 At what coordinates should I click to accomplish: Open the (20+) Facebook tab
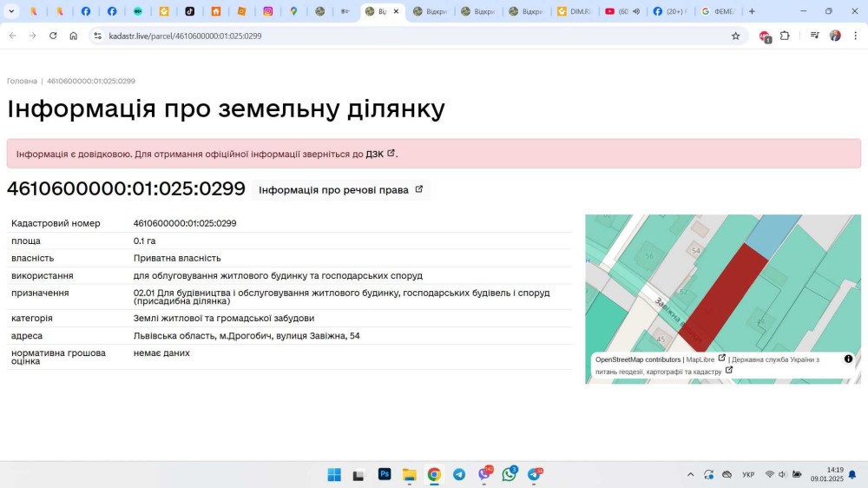669,11
